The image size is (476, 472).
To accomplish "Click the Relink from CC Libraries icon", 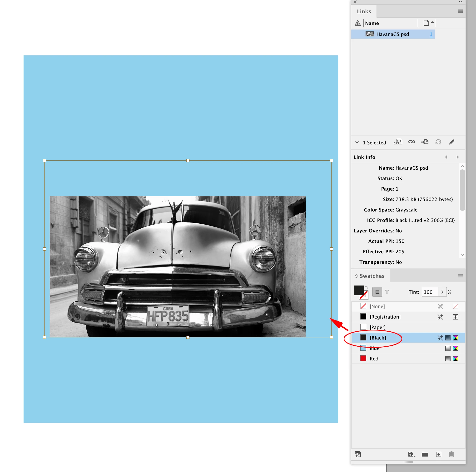I will [398, 142].
